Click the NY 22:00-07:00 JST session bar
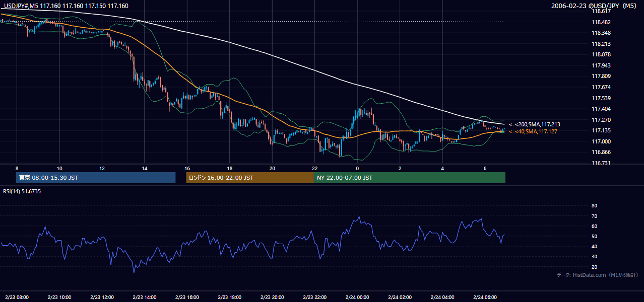This screenshot has height=302, width=644. click(410, 178)
